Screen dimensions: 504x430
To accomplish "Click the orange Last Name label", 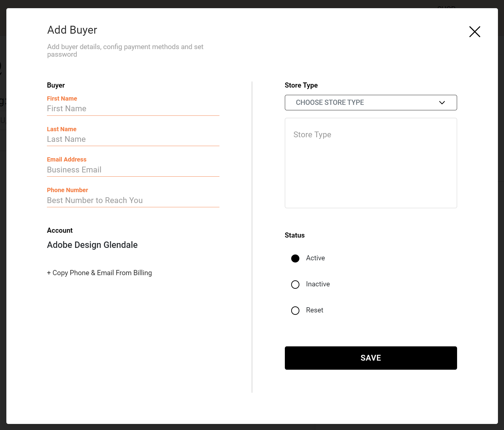I will point(62,129).
